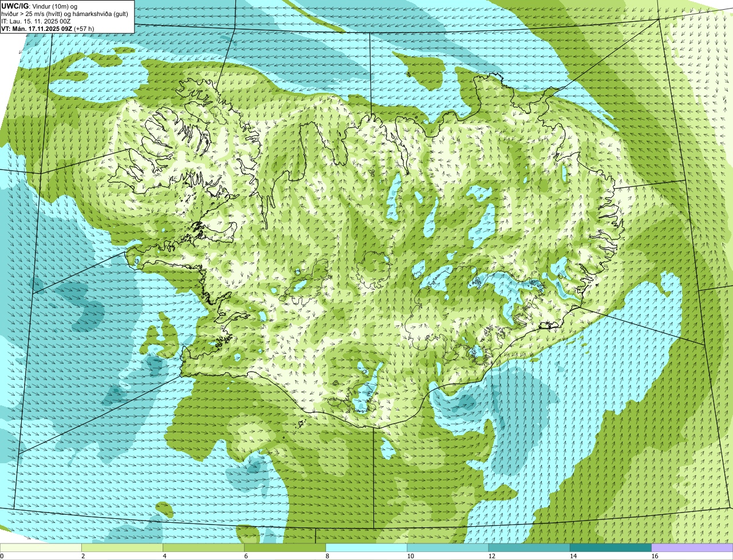Click the pale yellow 0–2 legend swatch

pyautogui.click(x=41, y=547)
